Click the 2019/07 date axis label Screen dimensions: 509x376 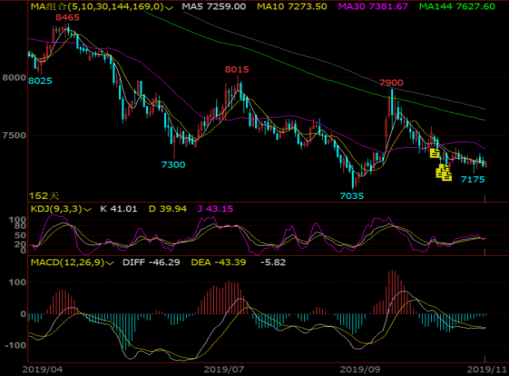tap(224, 370)
